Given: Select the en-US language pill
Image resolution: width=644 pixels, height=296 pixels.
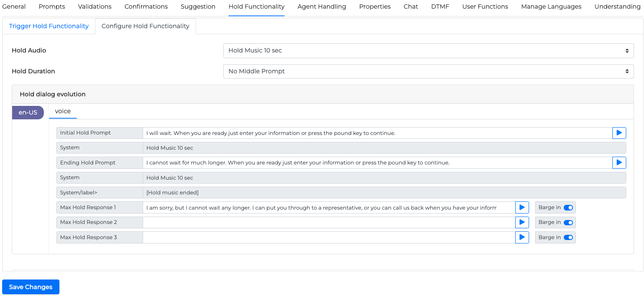Looking at the screenshot, I should (x=28, y=112).
